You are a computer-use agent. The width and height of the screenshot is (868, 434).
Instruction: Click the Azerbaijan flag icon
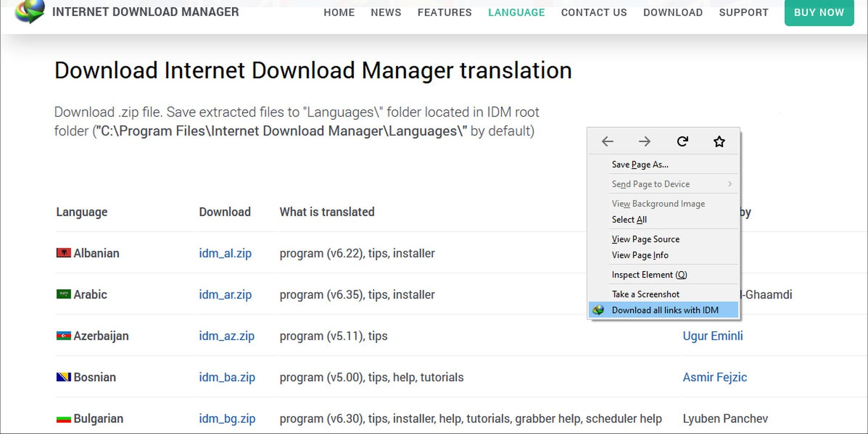coord(64,335)
